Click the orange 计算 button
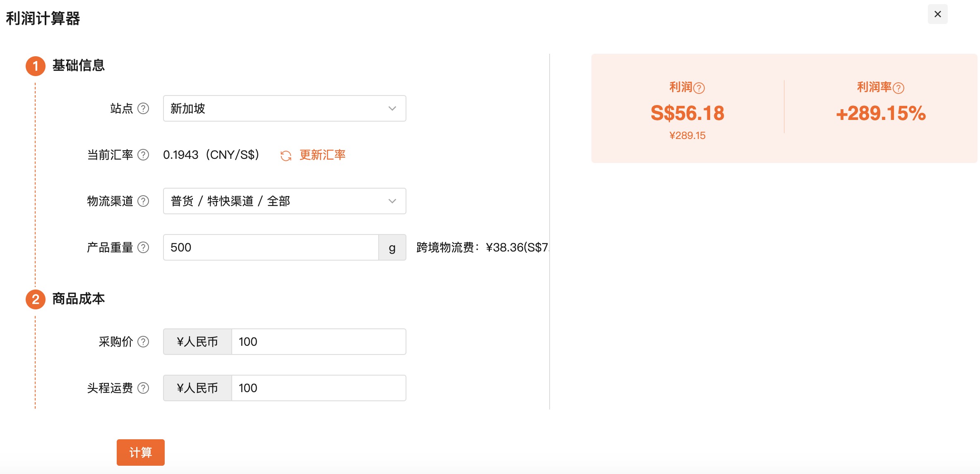The image size is (980, 474). coord(141,452)
